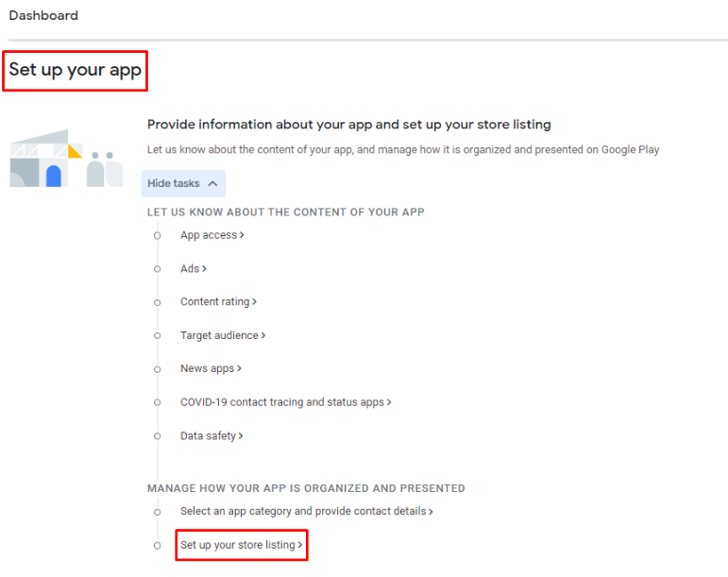
Task: Open Set up your store listing
Action: [239, 545]
